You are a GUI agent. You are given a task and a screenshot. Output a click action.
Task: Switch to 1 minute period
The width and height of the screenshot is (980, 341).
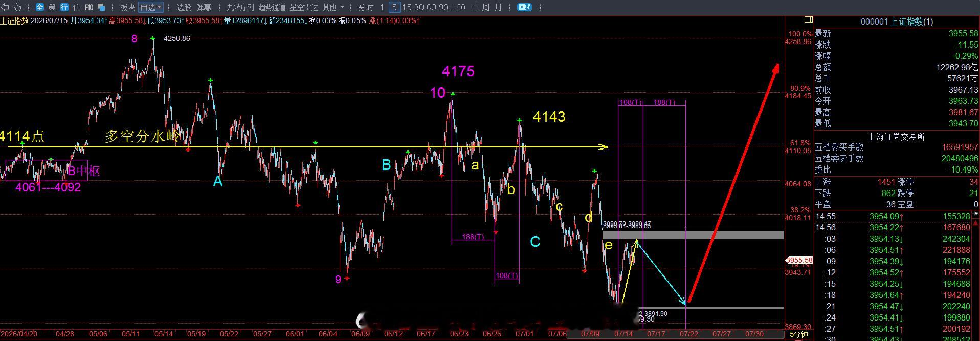[382, 7]
